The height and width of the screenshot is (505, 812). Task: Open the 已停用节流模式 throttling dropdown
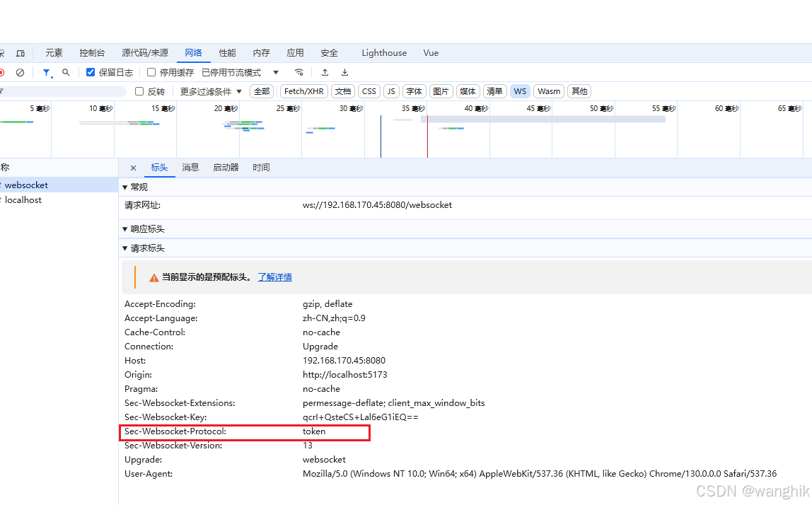tap(233, 71)
